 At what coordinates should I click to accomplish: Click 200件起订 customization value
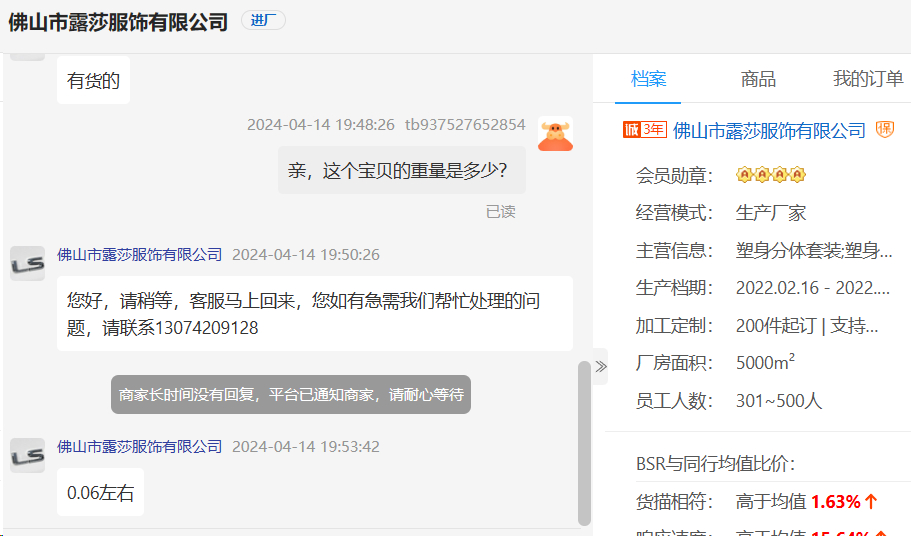coord(807,326)
